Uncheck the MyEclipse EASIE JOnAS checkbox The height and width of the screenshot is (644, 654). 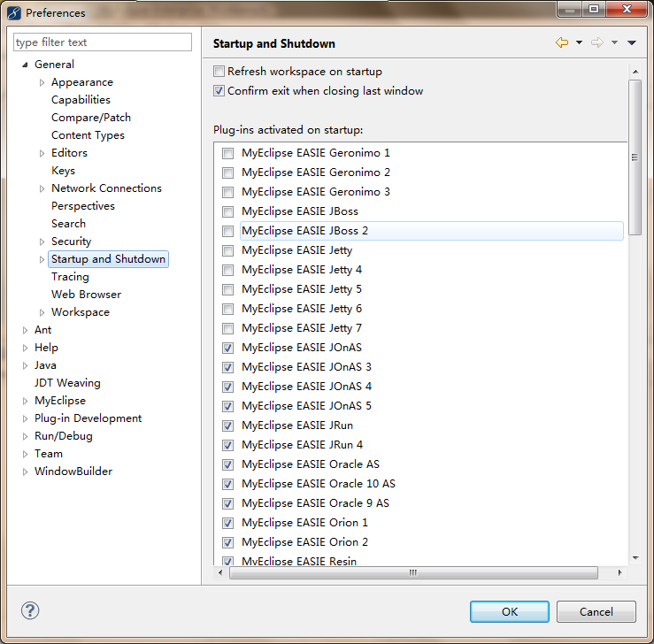(x=227, y=348)
